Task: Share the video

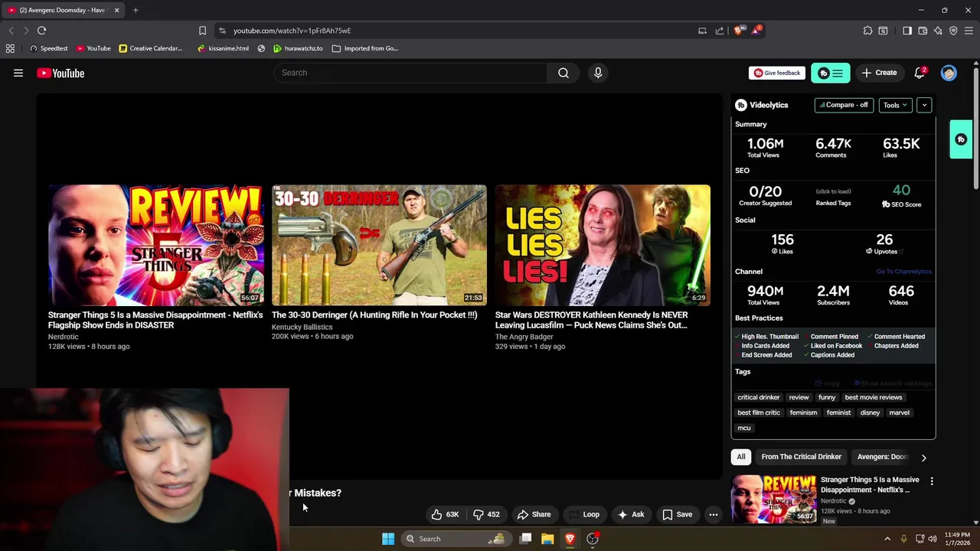Action: coord(534,514)
